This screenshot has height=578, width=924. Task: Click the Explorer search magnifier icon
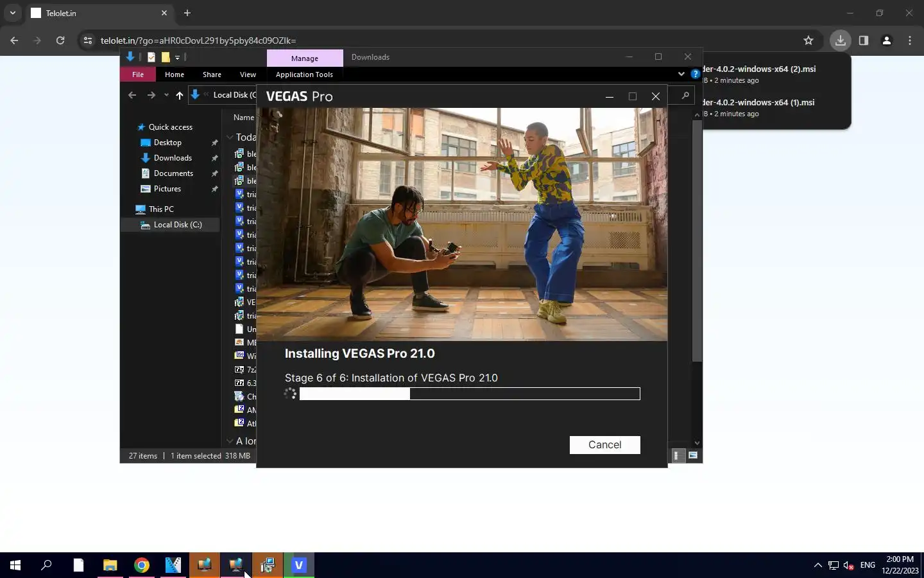[685, 95]
